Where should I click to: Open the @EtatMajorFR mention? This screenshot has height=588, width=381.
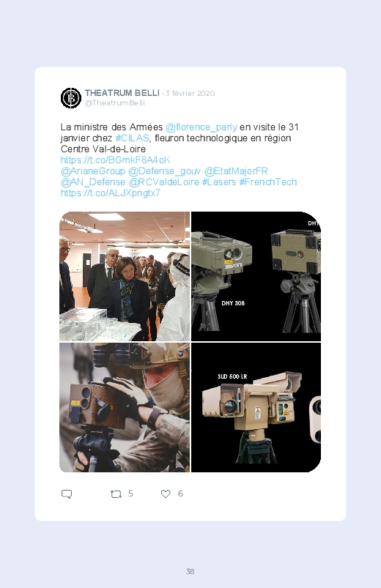[x=236, y=171]
